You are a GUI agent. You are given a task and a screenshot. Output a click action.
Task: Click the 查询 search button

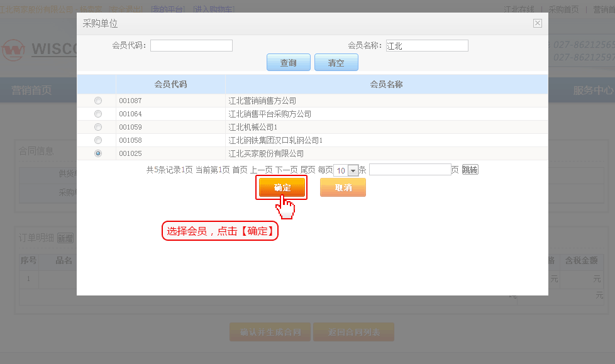tap(289, 63)
